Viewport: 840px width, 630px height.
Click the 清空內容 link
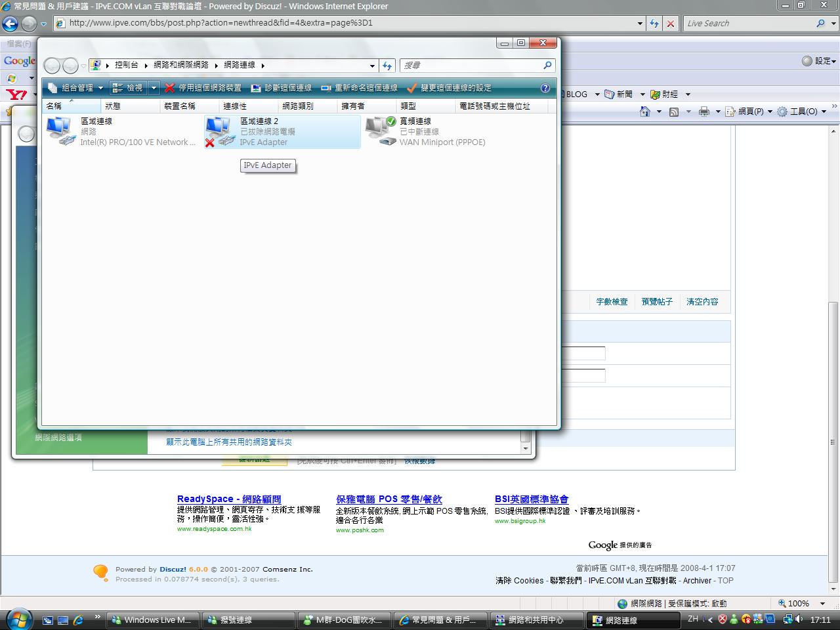[x=702, y=302]
